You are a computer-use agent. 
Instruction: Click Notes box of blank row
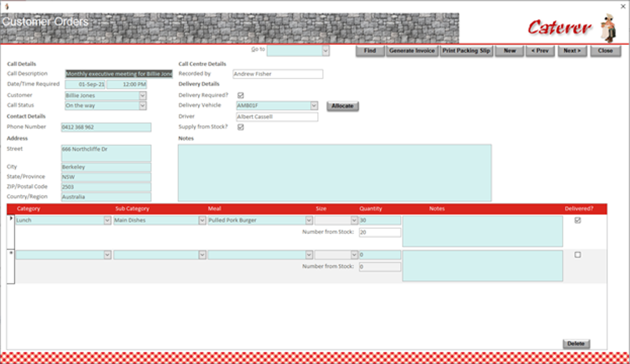coord(482,266)
